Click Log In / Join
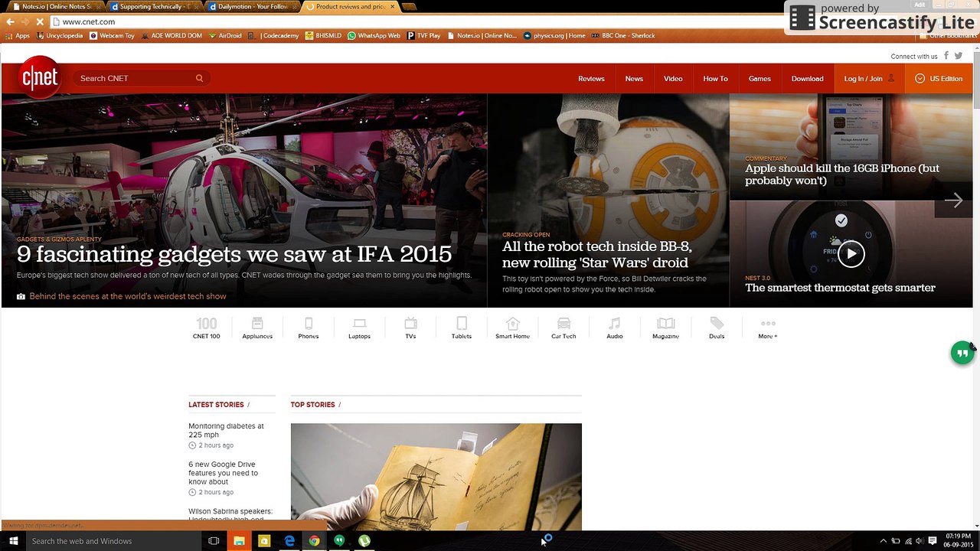 (869, 78)
